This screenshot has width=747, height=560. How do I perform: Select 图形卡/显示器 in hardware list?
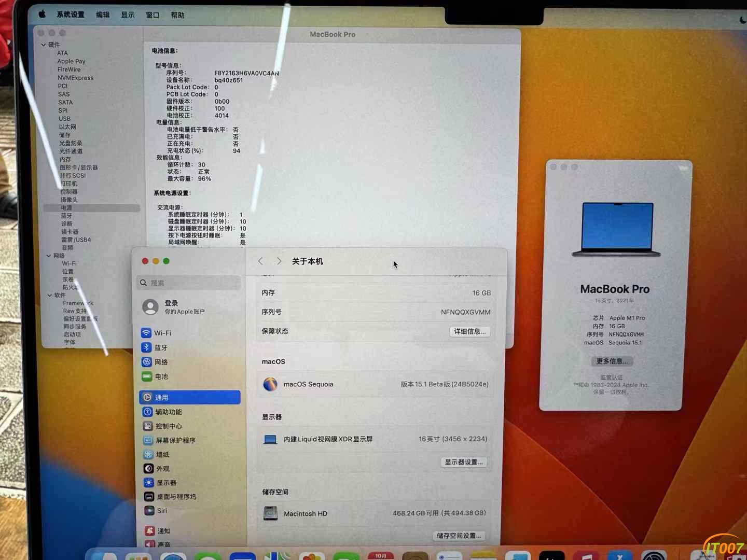click(x=79, y=167)
